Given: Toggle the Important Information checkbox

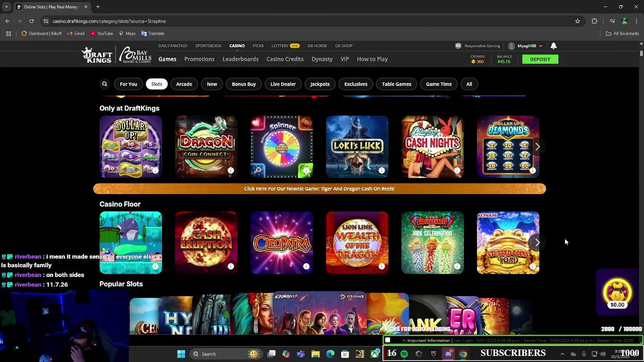Looking at the screenshot, I should [x=388, y=340].
